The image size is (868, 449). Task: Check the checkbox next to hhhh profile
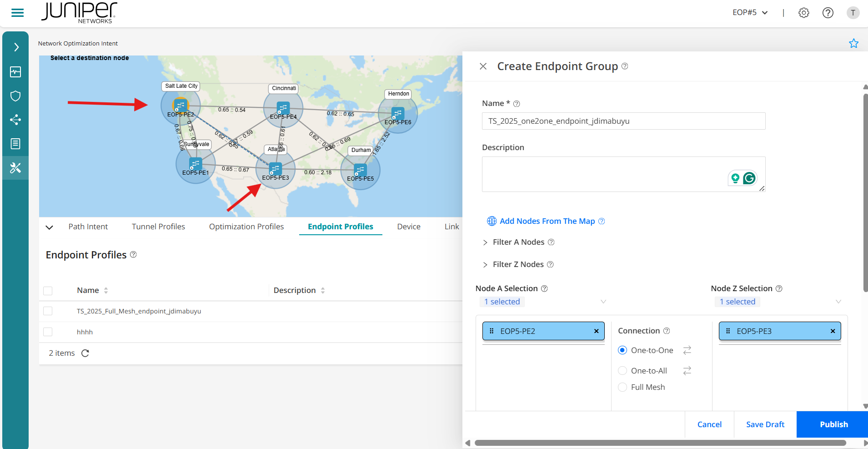coord(48,332)
